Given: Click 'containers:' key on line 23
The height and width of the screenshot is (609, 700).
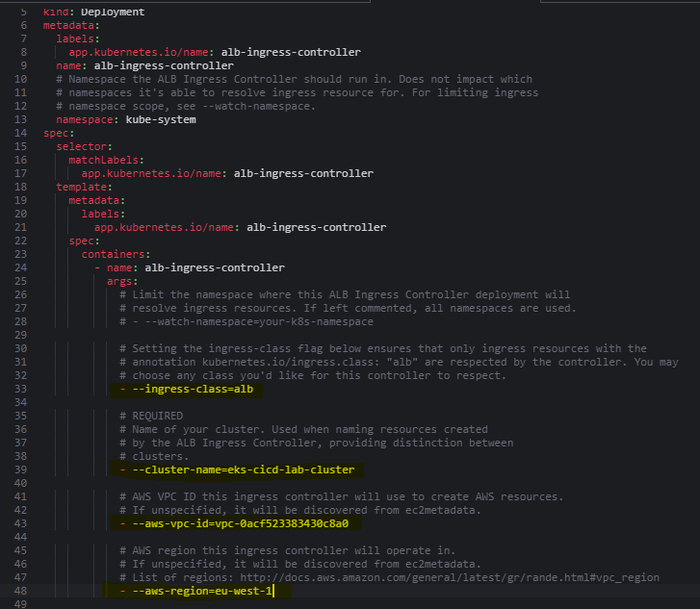Looking at the screenshot, I should pos(117,254).
